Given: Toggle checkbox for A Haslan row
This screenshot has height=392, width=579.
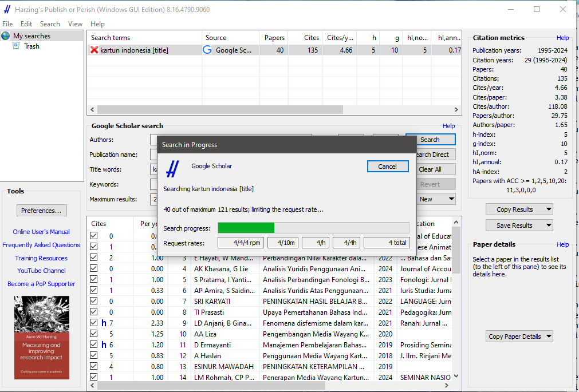Looking at the screenshot, I should pos(94,355).
